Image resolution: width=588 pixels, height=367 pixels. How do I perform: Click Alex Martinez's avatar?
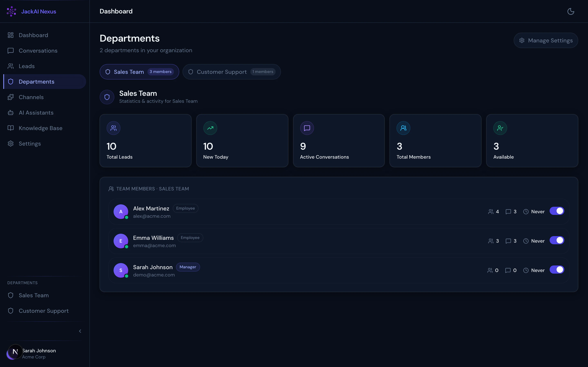[121, 212]
